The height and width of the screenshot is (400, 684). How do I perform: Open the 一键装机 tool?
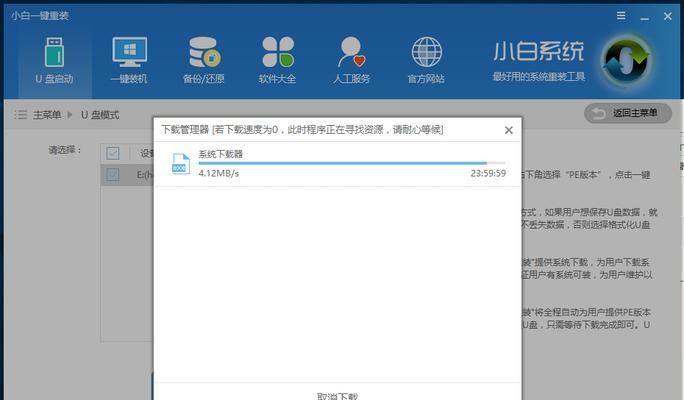tap(129, 61)
